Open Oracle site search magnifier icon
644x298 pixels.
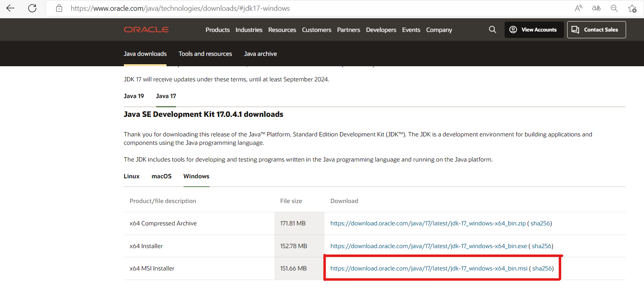point(493,30)
